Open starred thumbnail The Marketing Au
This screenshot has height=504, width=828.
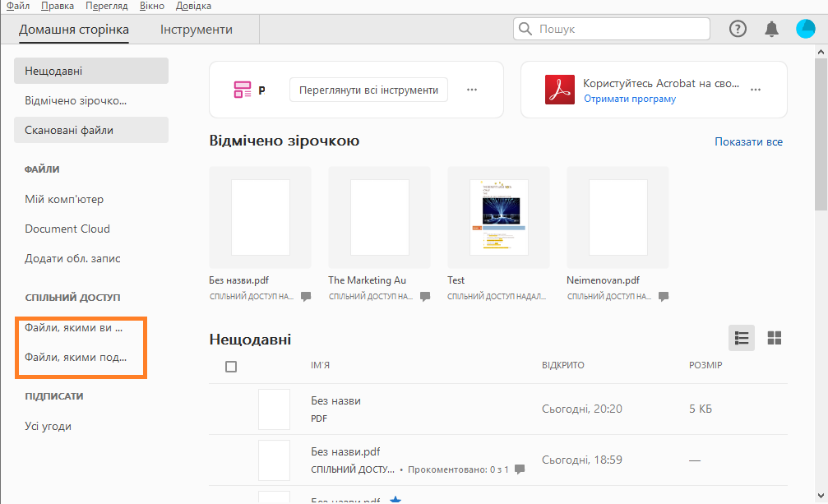tap(380, 217)
